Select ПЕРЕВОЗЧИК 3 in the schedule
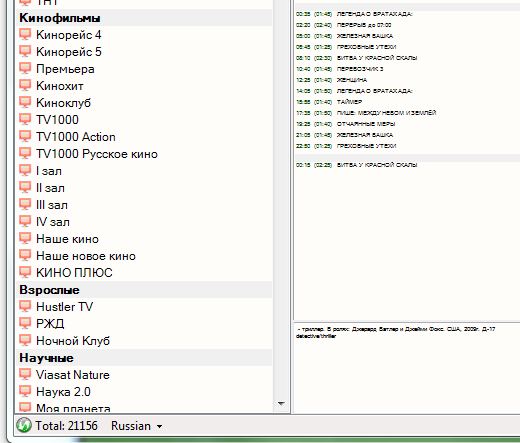The width and height of the screenshot is (520, 443). [x=360, y=69]
